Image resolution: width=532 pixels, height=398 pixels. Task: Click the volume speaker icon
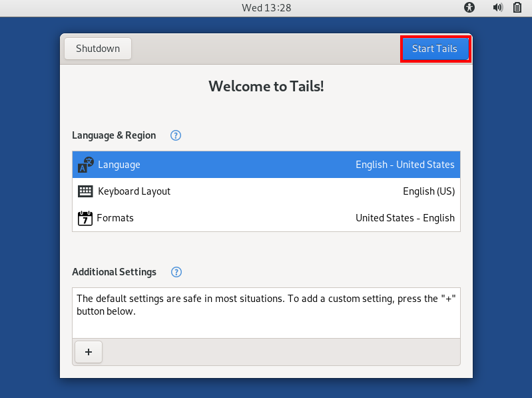(497, 8)
